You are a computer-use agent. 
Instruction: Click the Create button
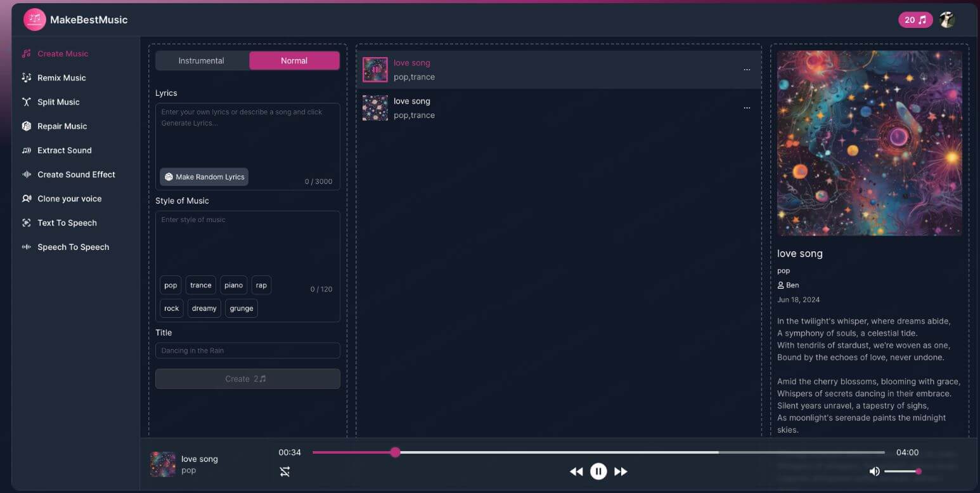[x=248, y=379]
